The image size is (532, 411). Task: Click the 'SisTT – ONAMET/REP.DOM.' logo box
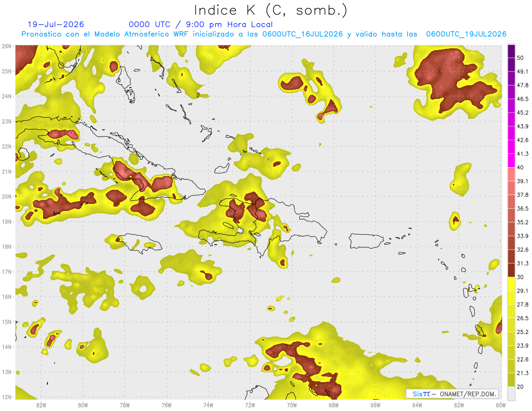pos(452,394)
